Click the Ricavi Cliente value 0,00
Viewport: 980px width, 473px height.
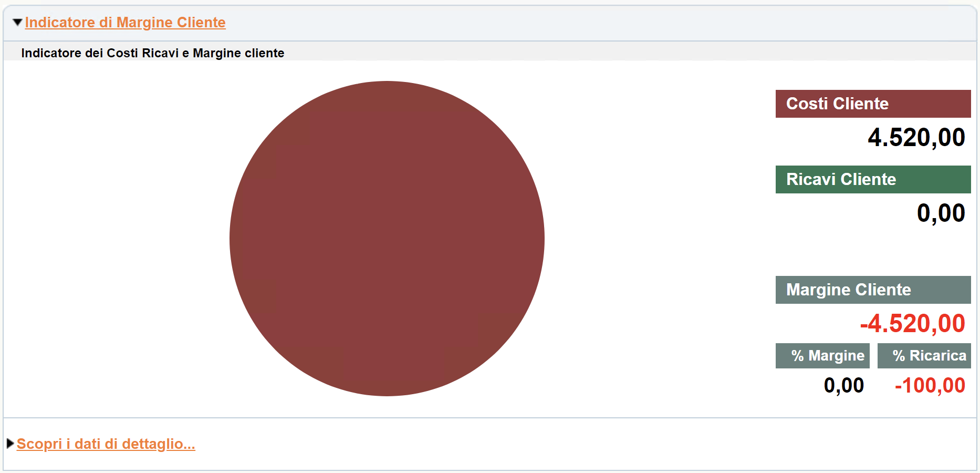941,213
